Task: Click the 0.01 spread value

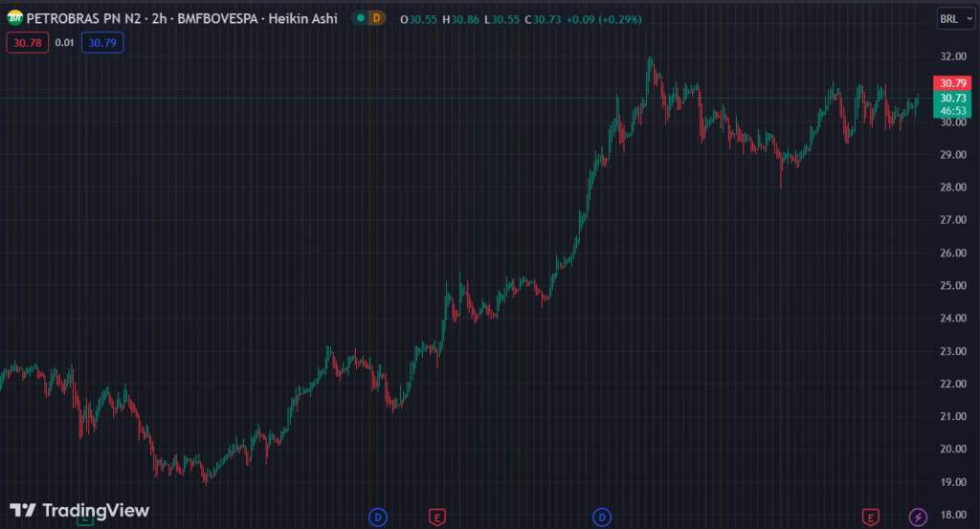Action: [x=63, y=42]
